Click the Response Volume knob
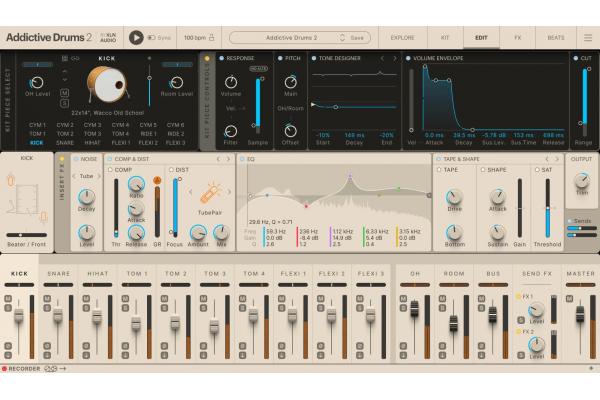Viewport: 600px width, 400px height. point(231,82)
